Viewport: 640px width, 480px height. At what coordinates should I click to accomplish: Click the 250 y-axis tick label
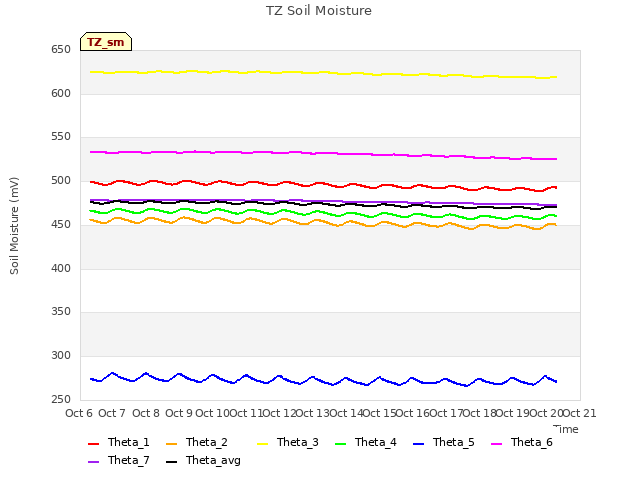tap(61, 400)
